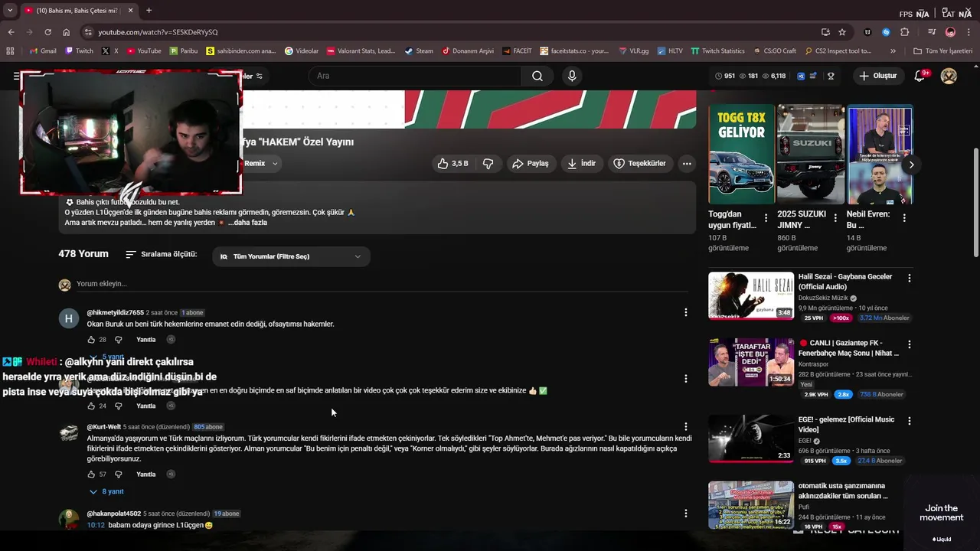Open Gaziantep FK - Fenerbahçe video title
Screen dimensions: 980x551
click(x=848, y=348)
